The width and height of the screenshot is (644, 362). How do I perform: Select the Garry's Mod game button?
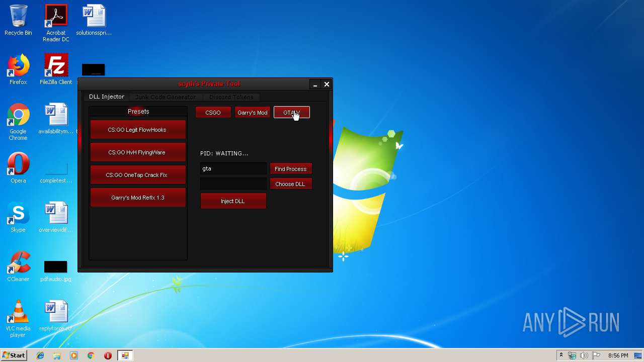coord(253,113)
